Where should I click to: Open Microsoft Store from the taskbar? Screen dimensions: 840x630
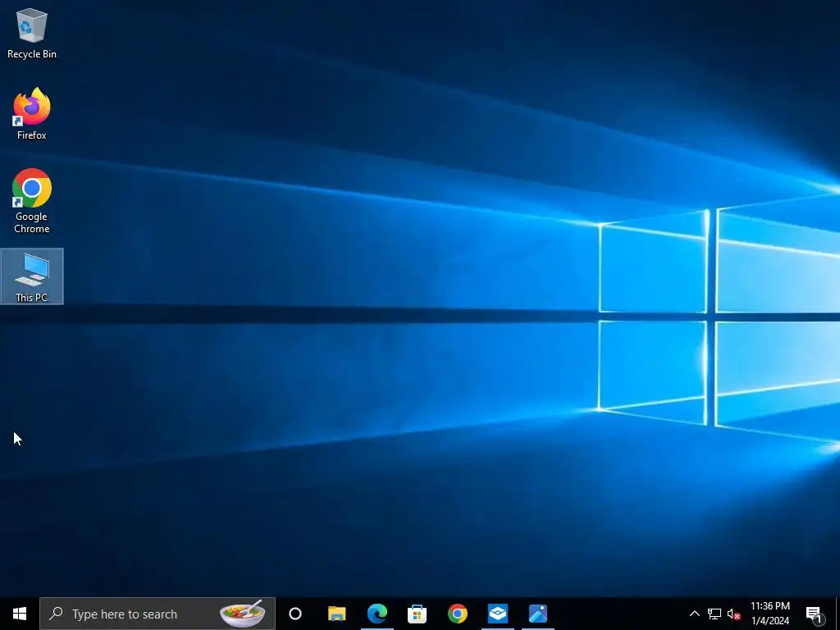(417, 614)
